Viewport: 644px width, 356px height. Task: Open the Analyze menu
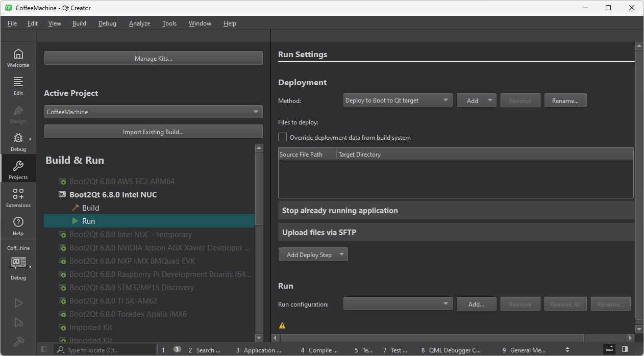tap(139, 23)
